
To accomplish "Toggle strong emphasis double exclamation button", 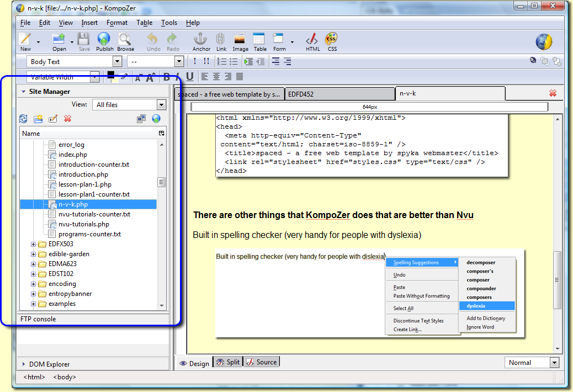I will pyautogui.click(x=206, y=61).
